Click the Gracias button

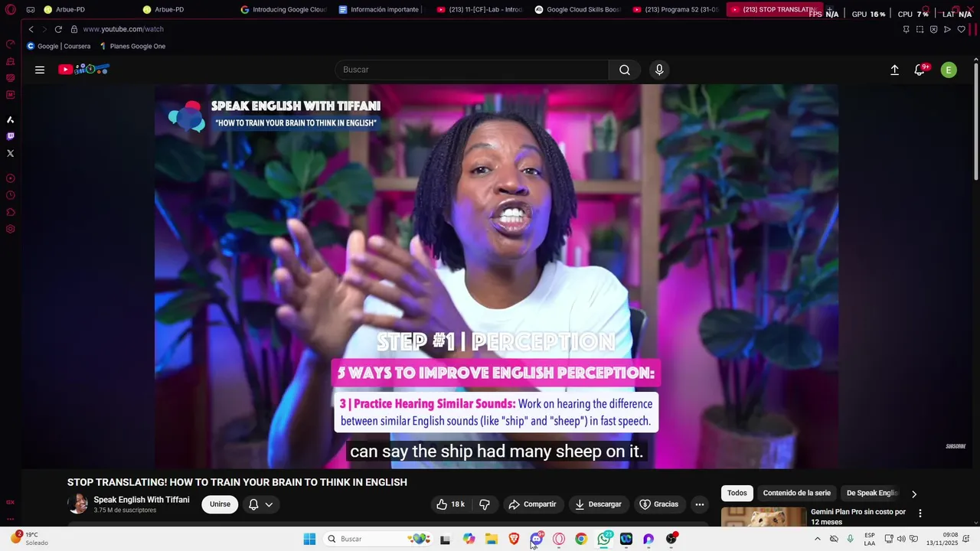(x=659, y=504)
